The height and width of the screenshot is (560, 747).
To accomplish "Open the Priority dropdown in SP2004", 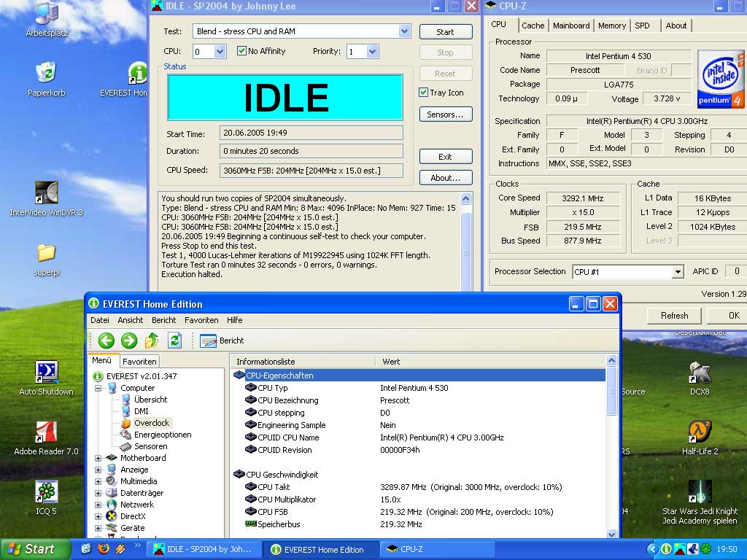I will click(x=373, y=52).
